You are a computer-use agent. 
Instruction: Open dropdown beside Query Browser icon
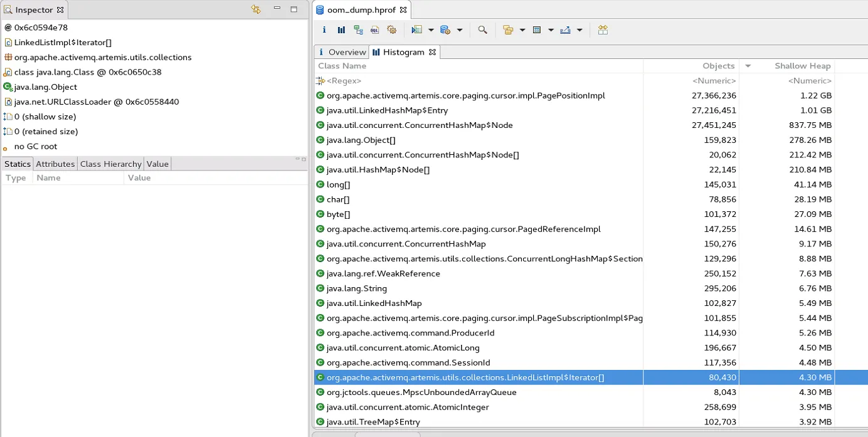[460, 30]
